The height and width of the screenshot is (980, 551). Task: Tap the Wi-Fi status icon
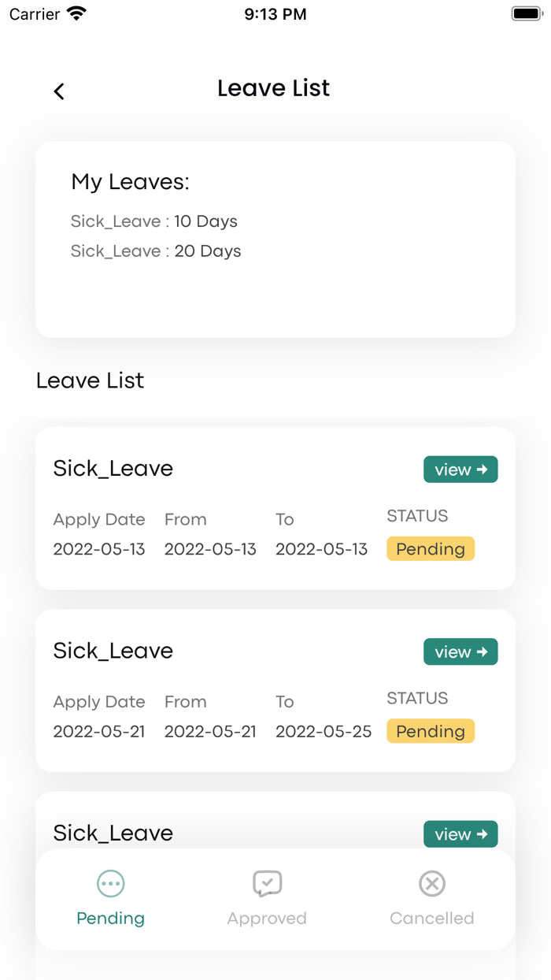click(76, 14)
